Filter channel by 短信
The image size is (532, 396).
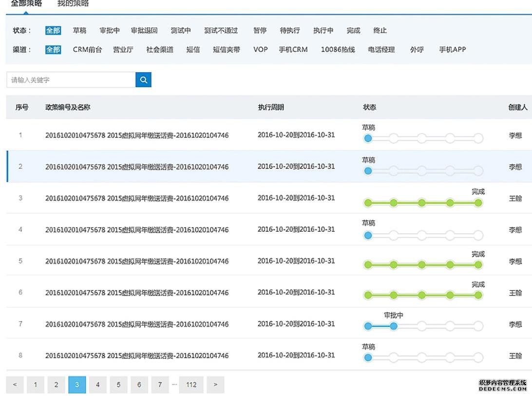[x=193, y=50]
